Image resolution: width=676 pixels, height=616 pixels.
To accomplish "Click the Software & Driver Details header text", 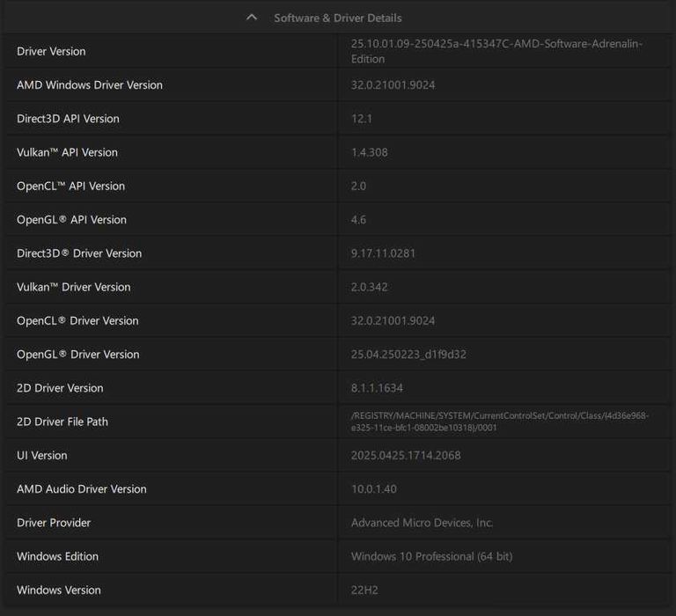I will 338,18.
